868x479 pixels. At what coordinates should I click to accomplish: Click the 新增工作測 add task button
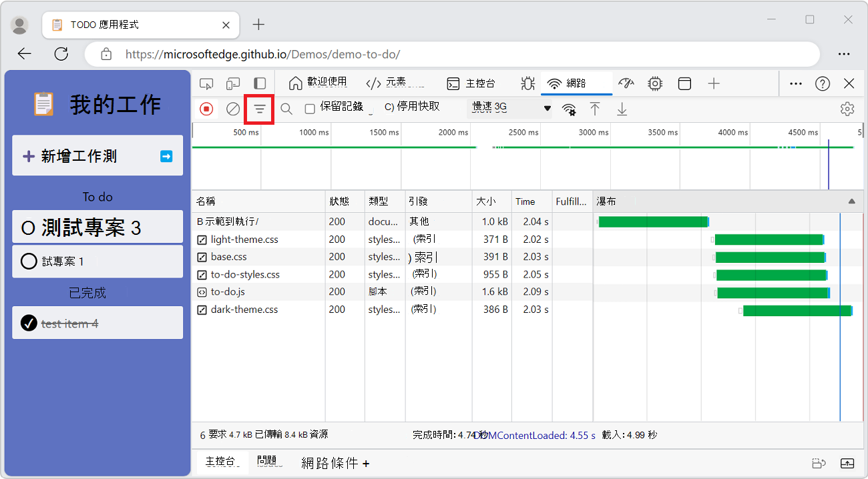[x=87, y=155]
